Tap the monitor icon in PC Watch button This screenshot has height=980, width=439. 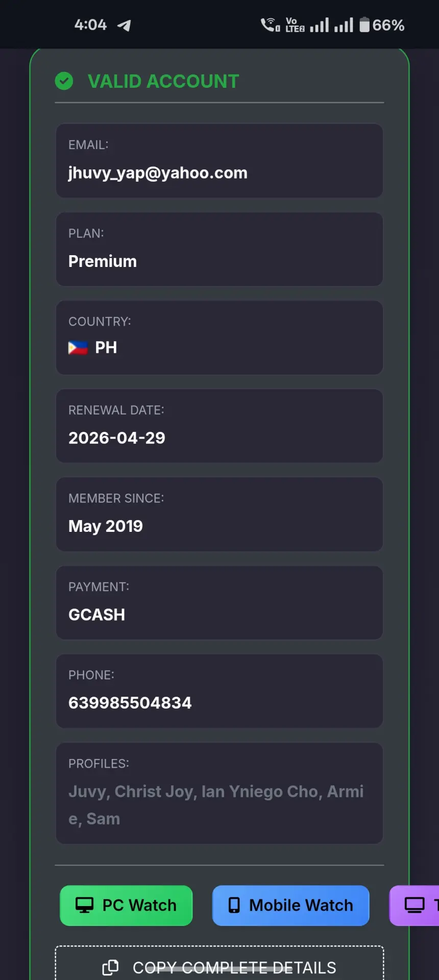[84, 905]
